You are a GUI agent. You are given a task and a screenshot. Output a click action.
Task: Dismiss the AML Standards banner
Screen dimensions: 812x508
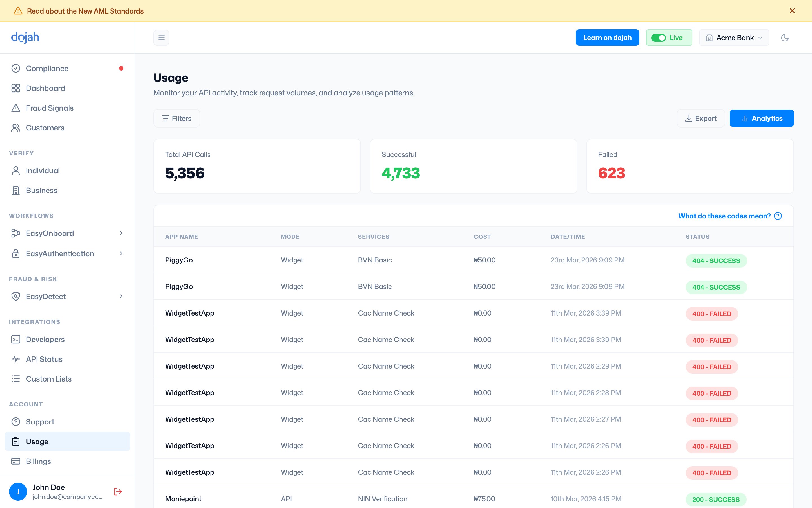click(x=792, y=11)
